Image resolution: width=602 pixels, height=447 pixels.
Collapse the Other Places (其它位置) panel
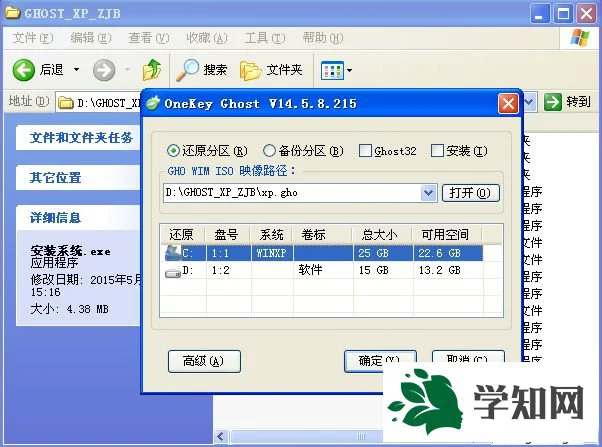pyautogui.click(x=55, y=177)
